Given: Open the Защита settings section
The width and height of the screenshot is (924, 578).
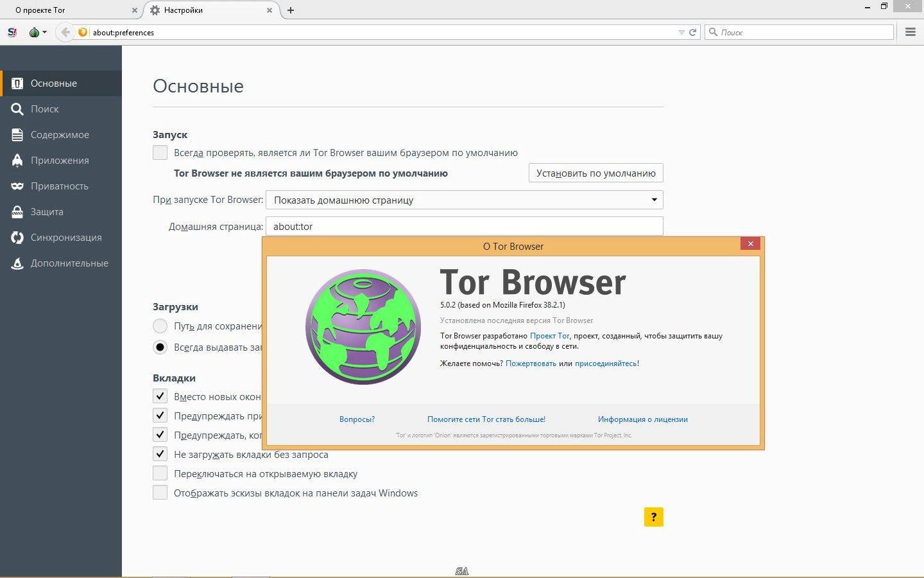Looking at the screenshot, I should pos(61,212).
